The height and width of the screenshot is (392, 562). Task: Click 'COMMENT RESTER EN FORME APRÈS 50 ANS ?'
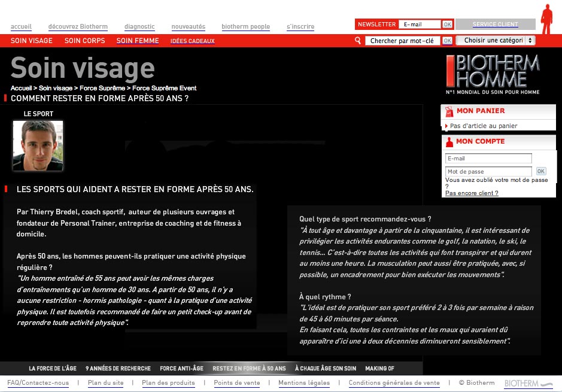pos(99,98)
